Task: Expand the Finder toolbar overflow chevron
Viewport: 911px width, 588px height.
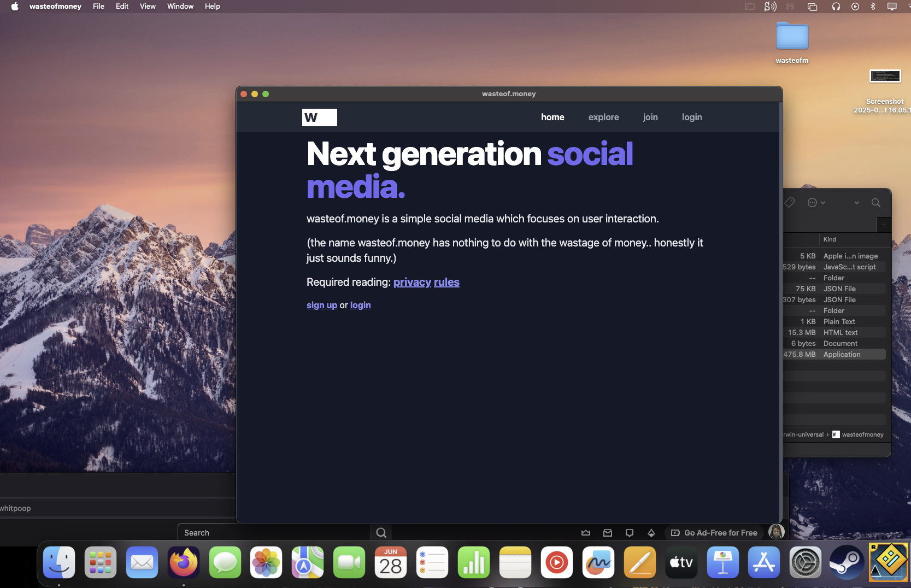Action: [x=856, y=203]
